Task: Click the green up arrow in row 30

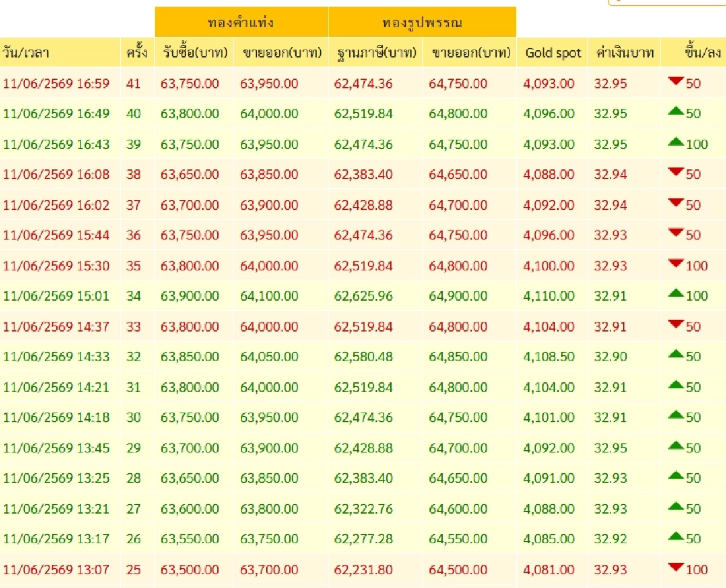Action: click(x=676, y=415)
